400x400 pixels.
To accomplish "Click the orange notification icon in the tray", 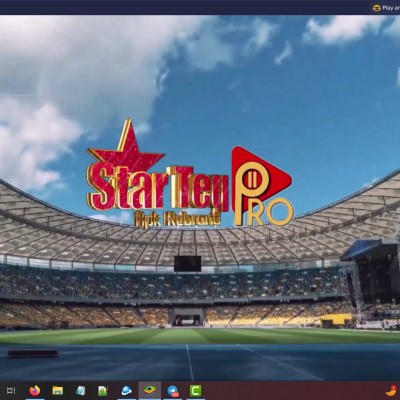I will pyautogui.click(x=391, y=390).
